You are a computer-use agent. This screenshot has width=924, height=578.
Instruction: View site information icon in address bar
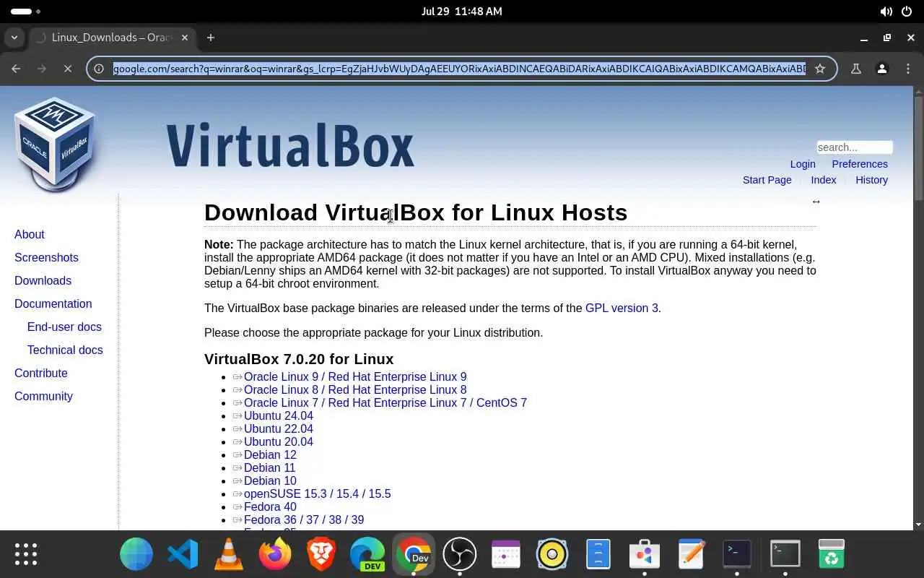(x=100, y=69)
